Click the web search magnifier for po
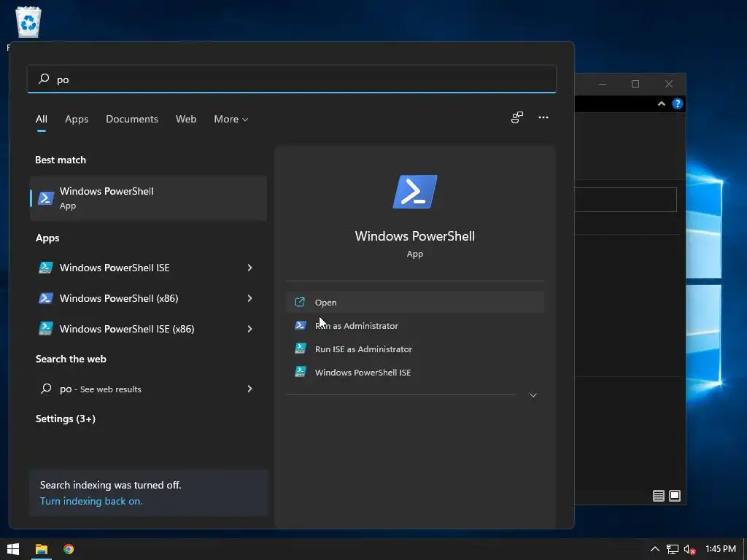Viewport: 747px width, 560px height. 46,389
